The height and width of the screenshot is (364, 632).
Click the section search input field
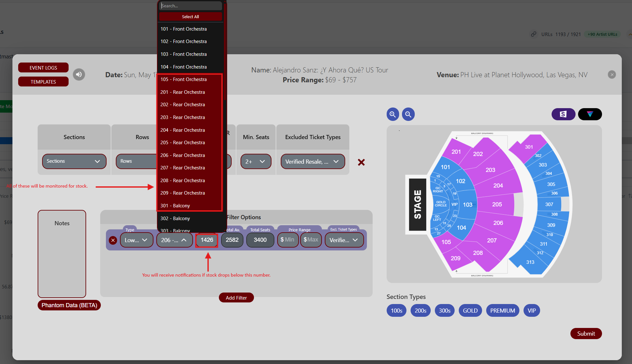pyautogui.click(x=190, y=6)
